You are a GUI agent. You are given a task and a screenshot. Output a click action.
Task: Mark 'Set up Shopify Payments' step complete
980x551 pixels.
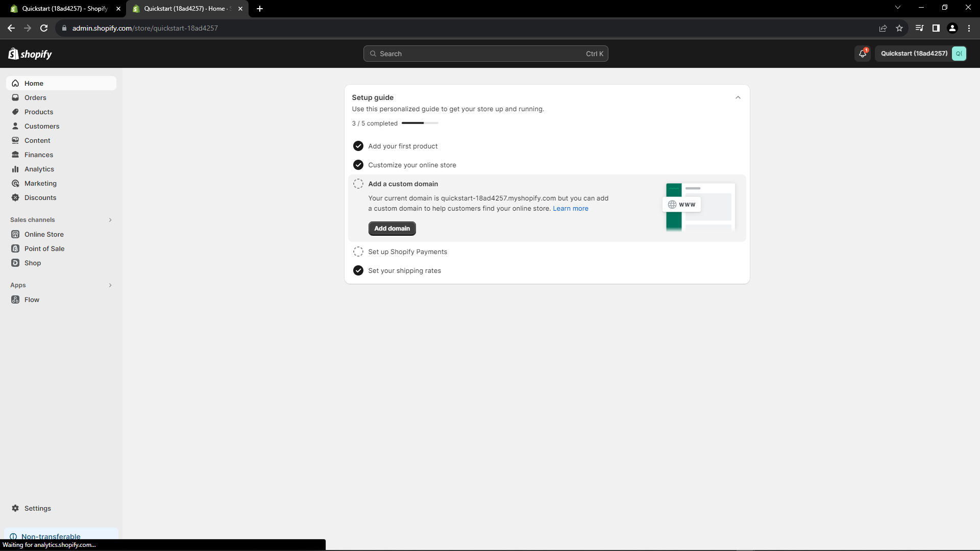click(358, 252)
